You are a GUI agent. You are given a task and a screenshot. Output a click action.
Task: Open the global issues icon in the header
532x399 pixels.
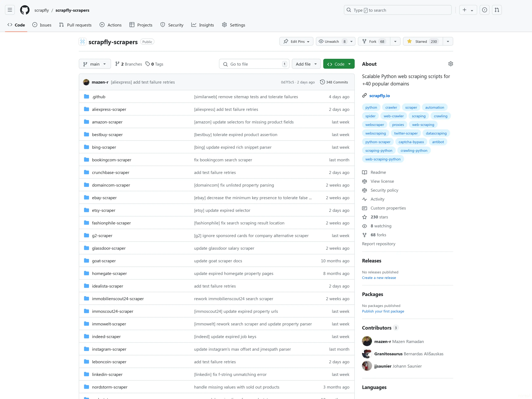click(x=484, y=10)
